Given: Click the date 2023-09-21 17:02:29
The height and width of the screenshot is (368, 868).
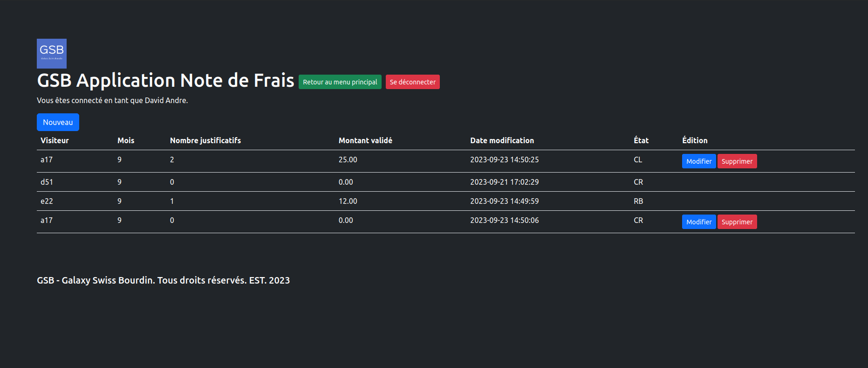Looking at the screenshot, I should [x=505, y=182].
